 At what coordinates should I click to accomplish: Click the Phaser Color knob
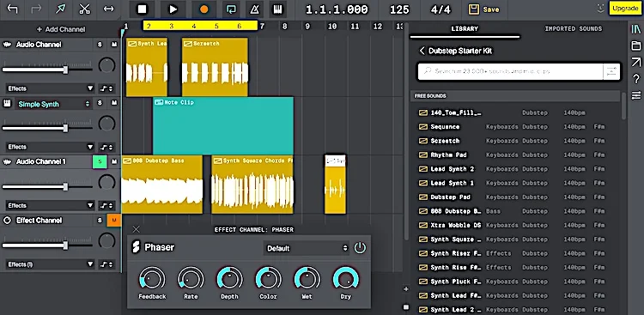pyautogui.click(x=268, y=279)
